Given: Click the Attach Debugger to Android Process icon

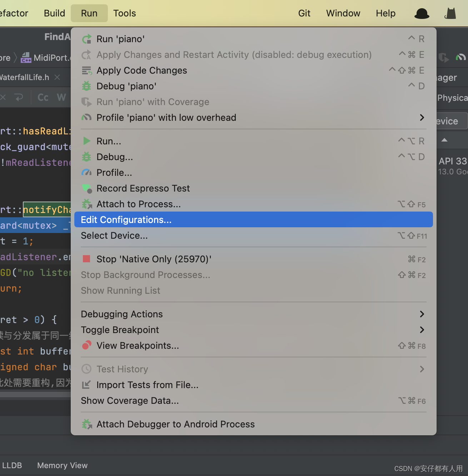Looking at the screenshot, I should (x=87, y=424).
